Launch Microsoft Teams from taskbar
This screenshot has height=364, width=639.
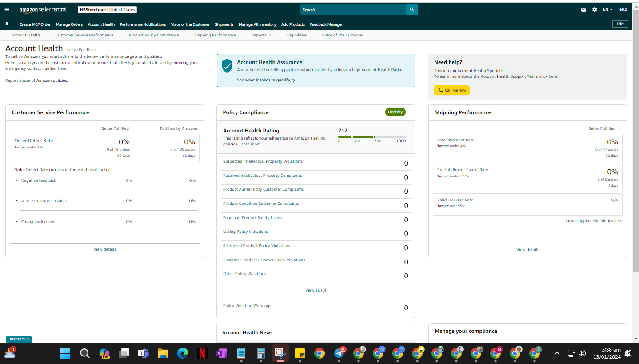(143, 353)
